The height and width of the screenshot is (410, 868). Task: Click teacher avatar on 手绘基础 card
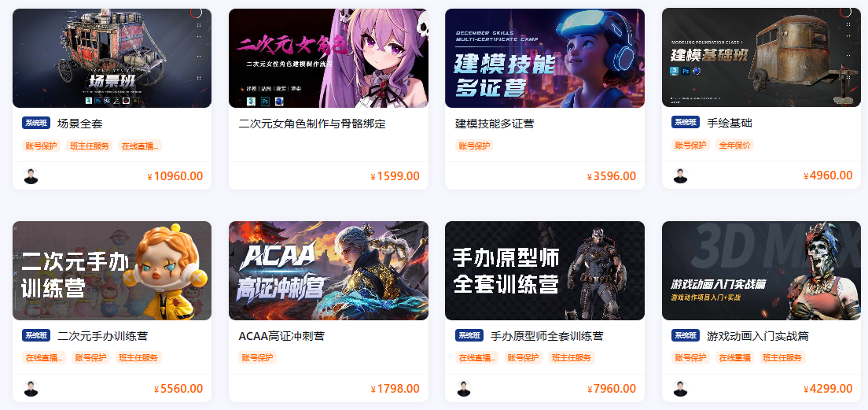click(x=680, y=175)
